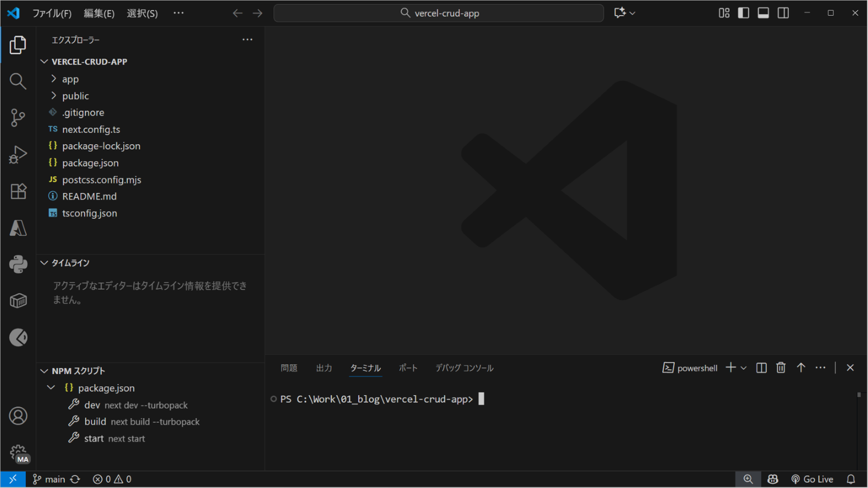Open the Python sidebar icon
Image resolution: width=868 pixels, height=488 pixels.
click(18, 264)
